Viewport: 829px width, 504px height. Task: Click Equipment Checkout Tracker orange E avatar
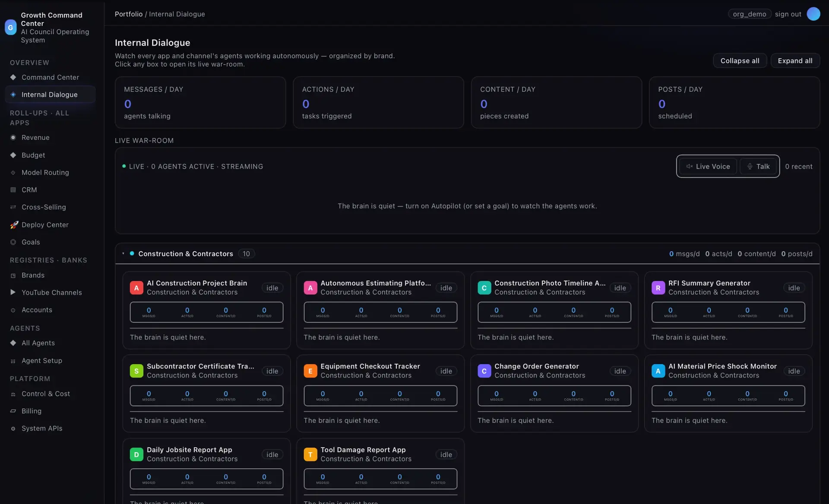(x=310, y=371)
